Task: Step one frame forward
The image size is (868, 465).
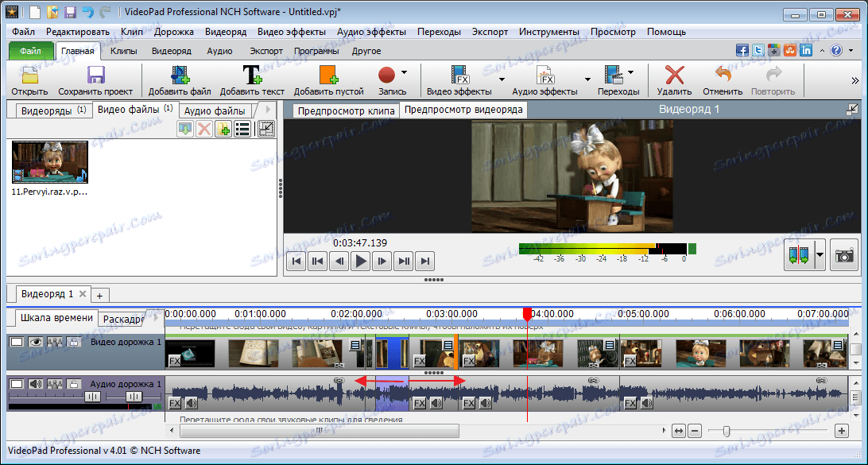Action: pyautogui.click(x=382, y=261)
